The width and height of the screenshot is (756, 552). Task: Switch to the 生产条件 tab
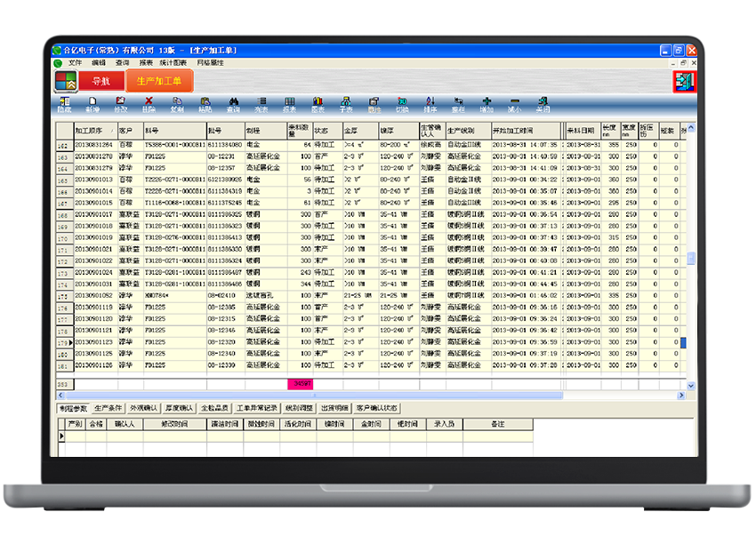(109, 408)
